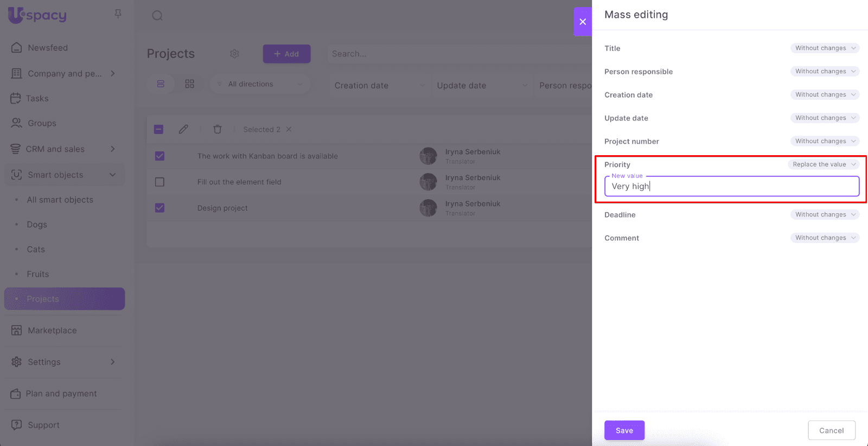
Task: Open Priority 'Replace the value' dropdown
Action: click(823, 164)
